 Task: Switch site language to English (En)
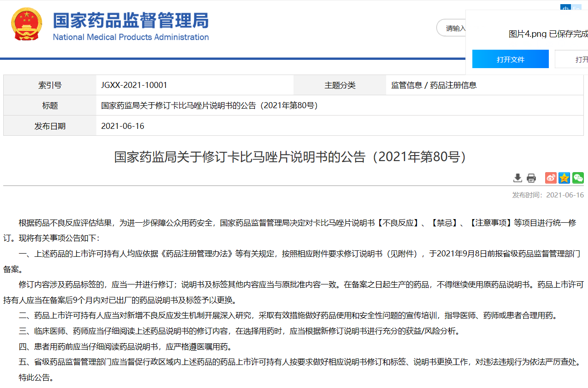(x=576, y=8)
